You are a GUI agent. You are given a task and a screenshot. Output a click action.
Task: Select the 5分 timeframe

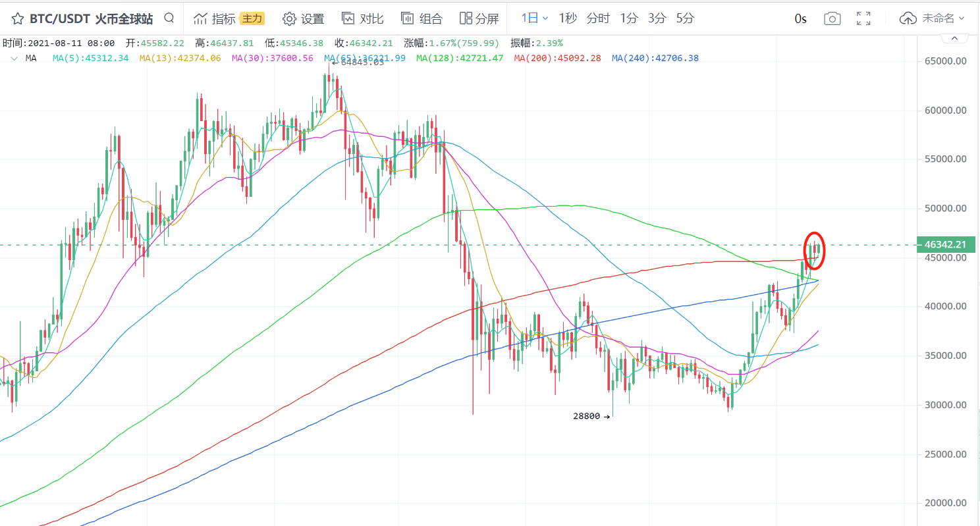click(685, 18)
